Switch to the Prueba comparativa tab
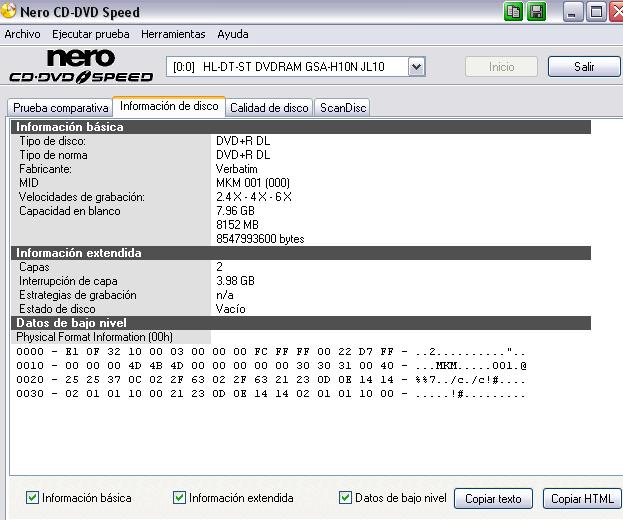The height and width of the screenshot is (520, 623). click(x=60, y=107)
